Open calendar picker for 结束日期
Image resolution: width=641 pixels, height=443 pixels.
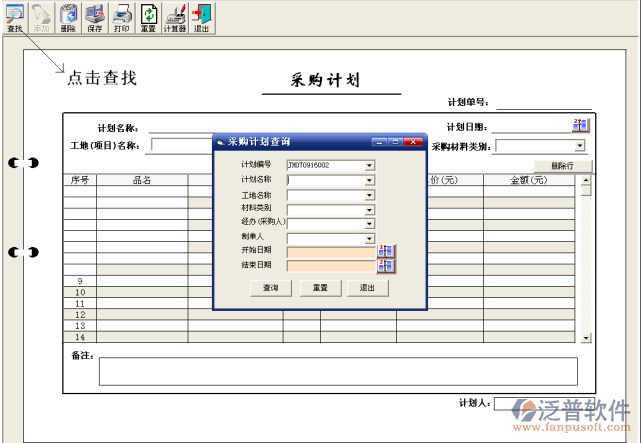pos(385,266)
